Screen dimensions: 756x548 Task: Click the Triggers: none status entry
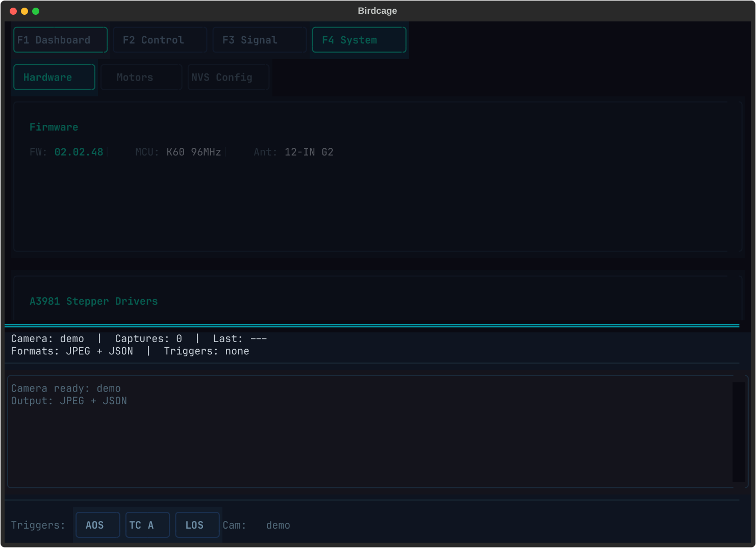click(x=206, y=351)
